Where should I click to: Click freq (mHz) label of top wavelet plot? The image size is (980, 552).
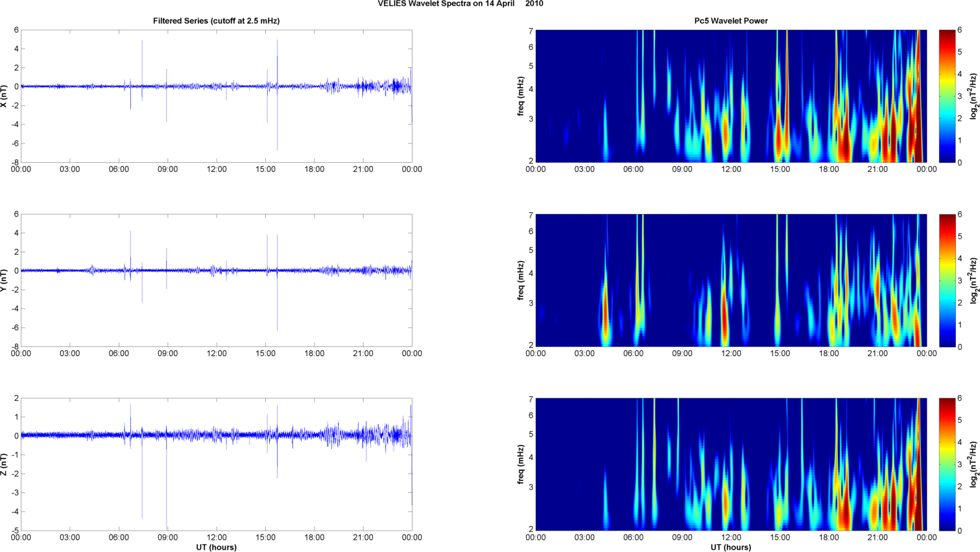[x=521, y=96]
